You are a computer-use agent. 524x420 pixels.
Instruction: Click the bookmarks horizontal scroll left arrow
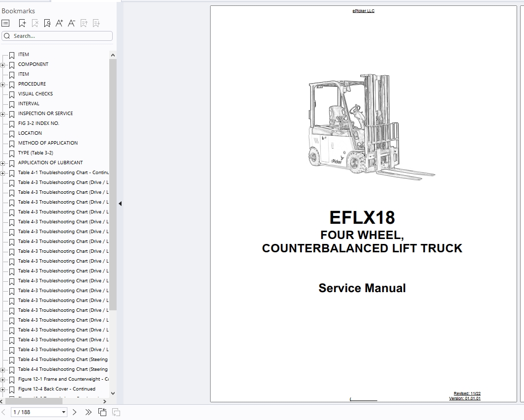tap(1, 401)
